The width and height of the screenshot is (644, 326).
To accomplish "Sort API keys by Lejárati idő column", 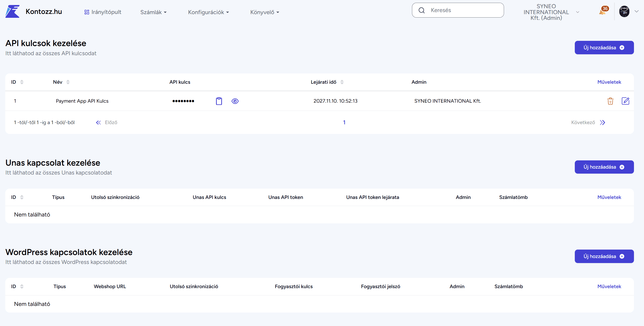I will click(342, 82).
